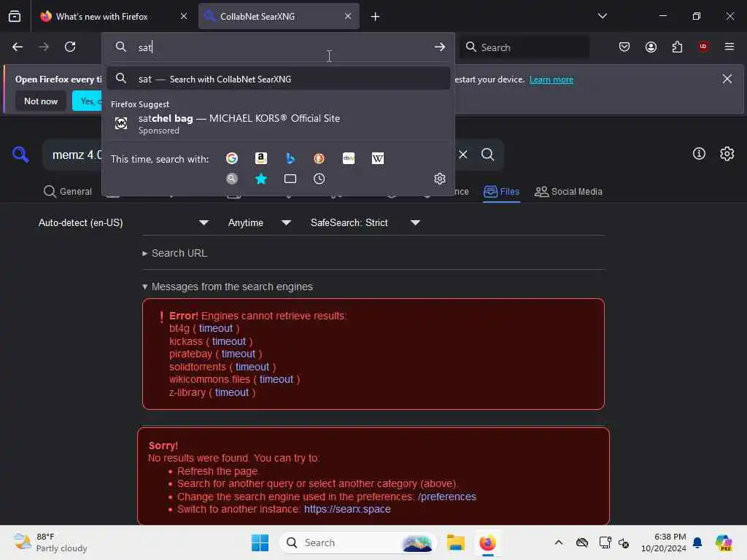Choose 'sat — Search with CollabNet SearXNG' suggestion
This screenshot has width=747, height=560.
(278, 79)
